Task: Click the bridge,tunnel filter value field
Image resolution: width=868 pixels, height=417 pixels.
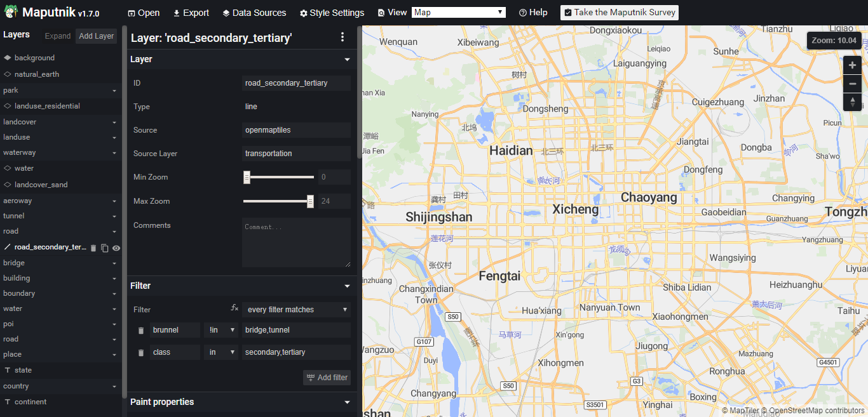Action: [296, 330]
